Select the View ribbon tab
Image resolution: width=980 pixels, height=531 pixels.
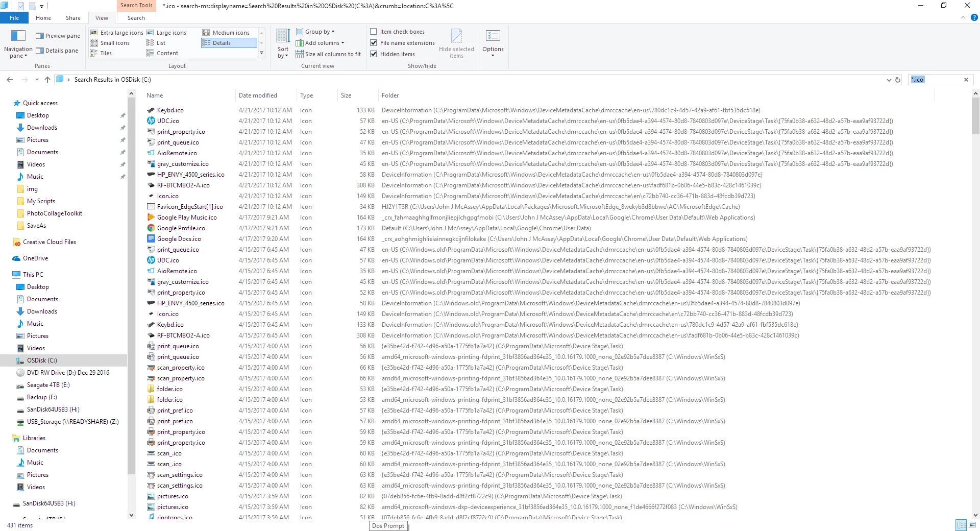pos(102,18)
